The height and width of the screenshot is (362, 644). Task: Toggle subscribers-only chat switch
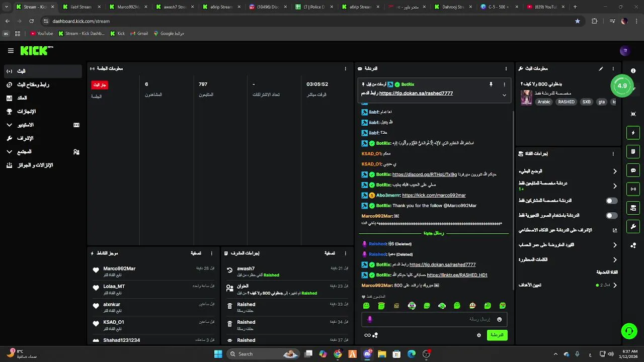coord(611,201)
